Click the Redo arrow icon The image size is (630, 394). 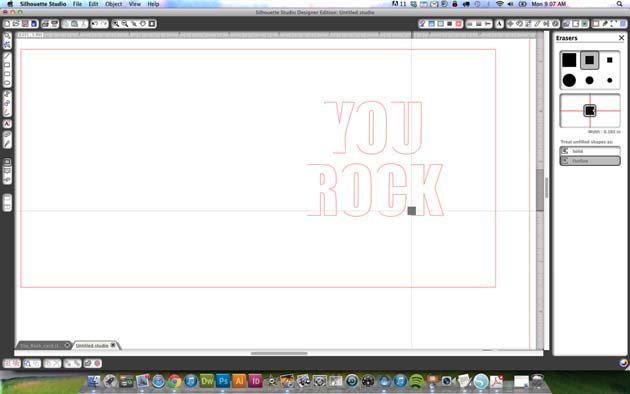[104, 24]
